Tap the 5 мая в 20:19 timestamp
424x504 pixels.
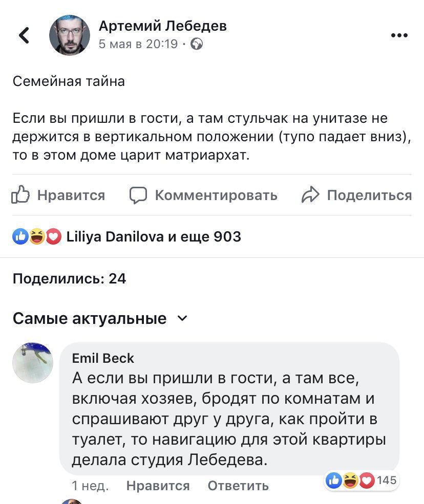pyautogui.click(x=138, y=44)
